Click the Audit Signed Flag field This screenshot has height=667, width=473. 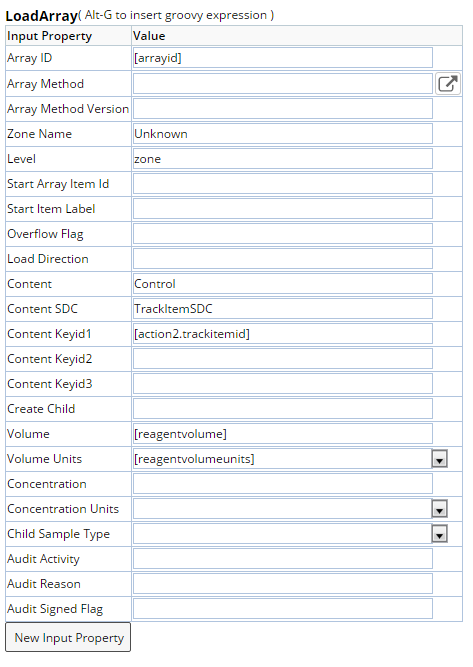pos(283,609)
